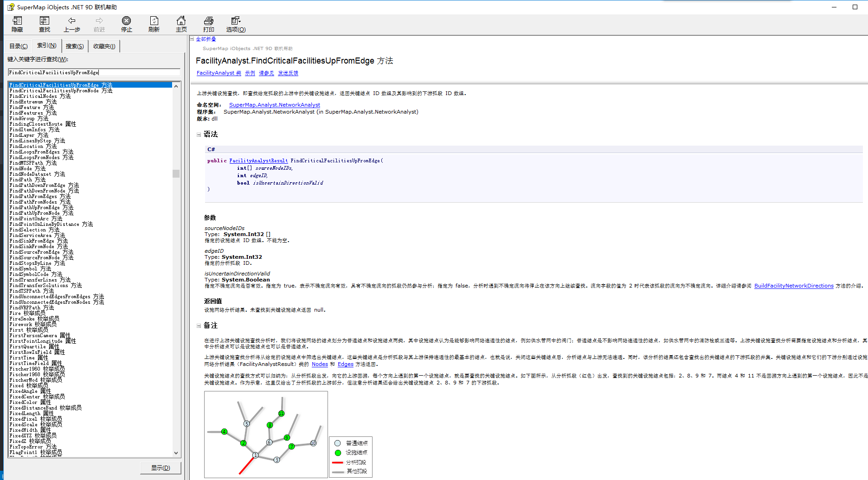Select FindingClosestRoute 属性 entry
Screen dimensions: 868x480
click(x=43, y=124)
